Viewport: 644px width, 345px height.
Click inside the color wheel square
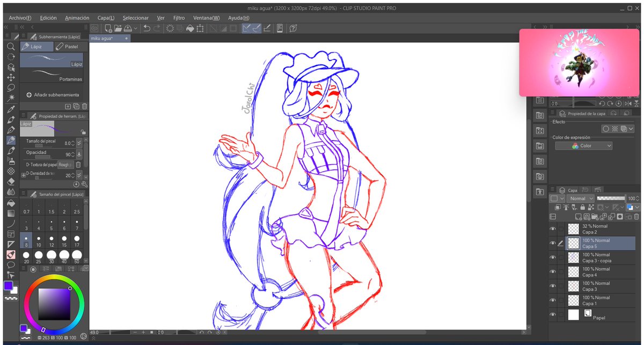[55, 303]
